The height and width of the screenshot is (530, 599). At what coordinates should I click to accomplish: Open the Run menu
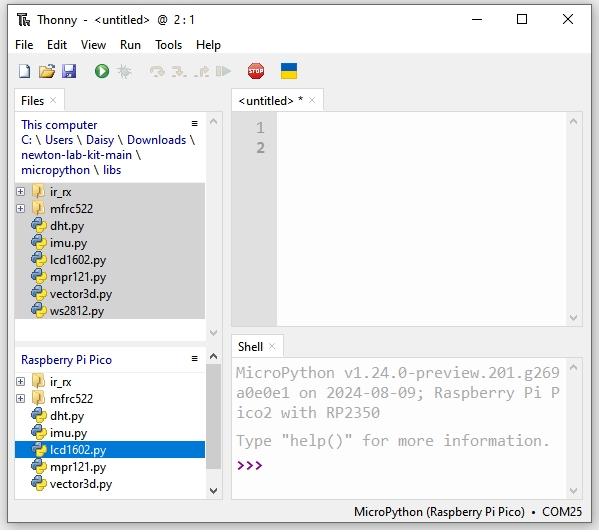130,45
